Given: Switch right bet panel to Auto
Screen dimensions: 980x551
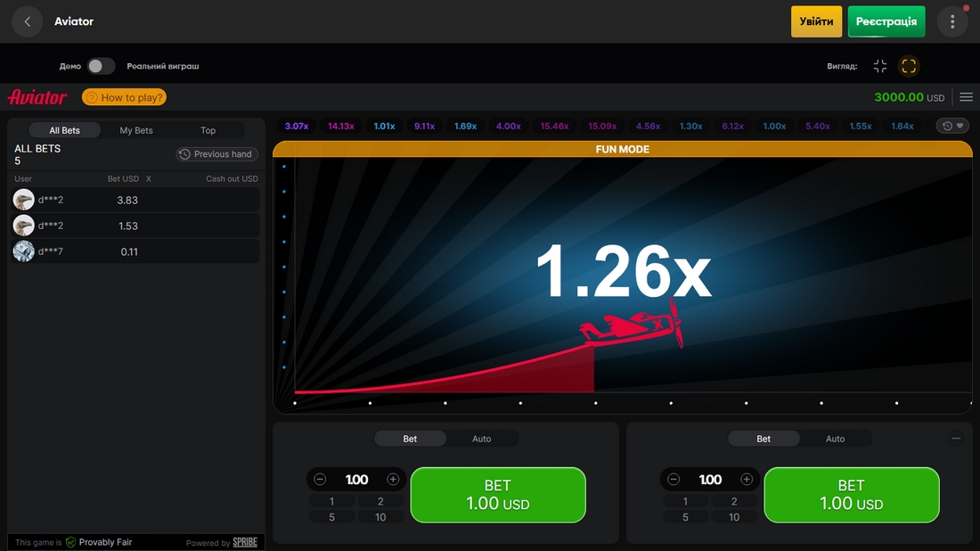Looking at the screenshot, I should click(835, 439).
